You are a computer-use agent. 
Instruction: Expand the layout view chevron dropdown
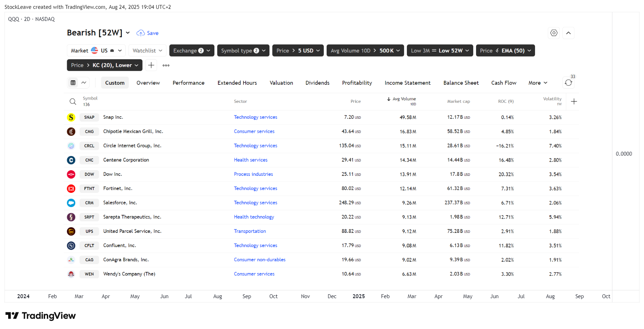point(84,83)
